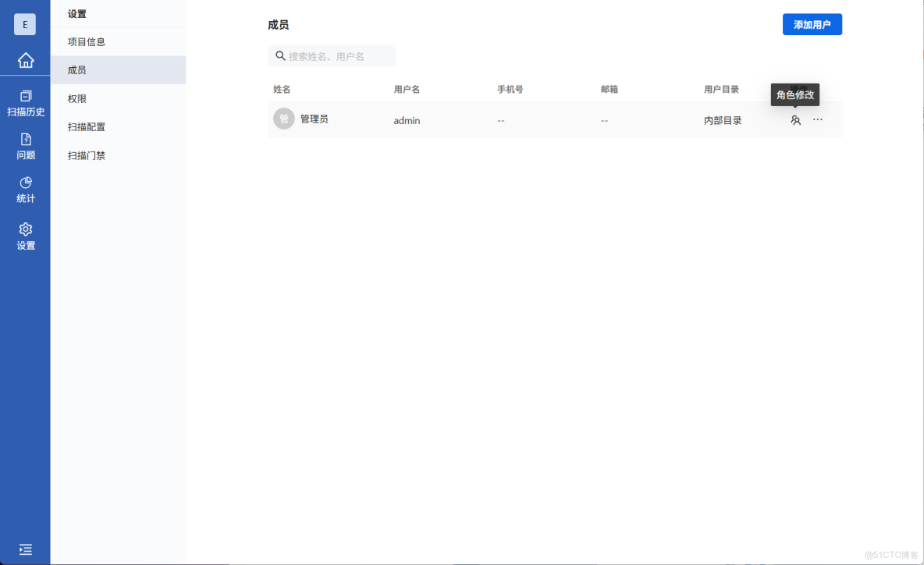Click the magnifier icon in the search box

click(280, 55)
